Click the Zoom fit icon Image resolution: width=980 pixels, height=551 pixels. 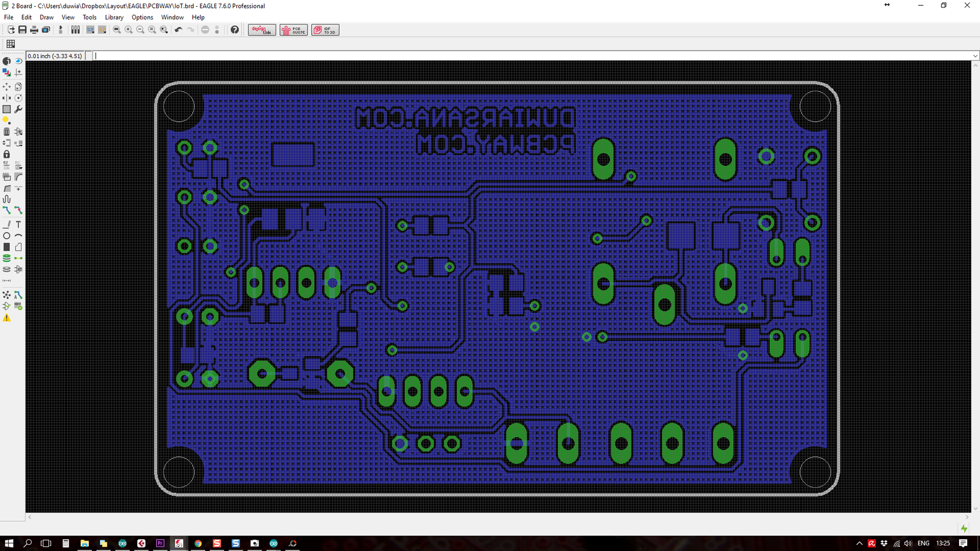(x=116, y=30)
